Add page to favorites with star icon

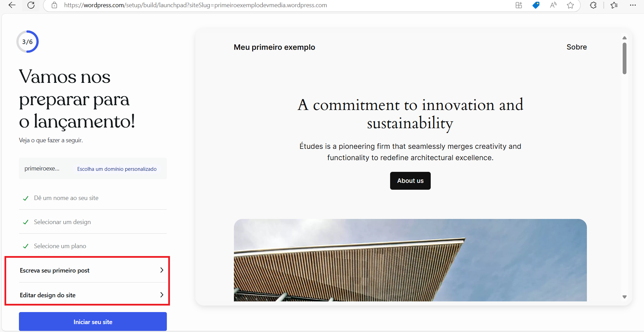[570, 5]
